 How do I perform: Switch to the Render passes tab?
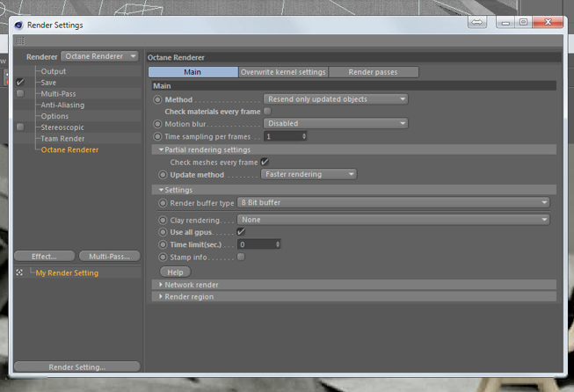[x=373, y=72]
